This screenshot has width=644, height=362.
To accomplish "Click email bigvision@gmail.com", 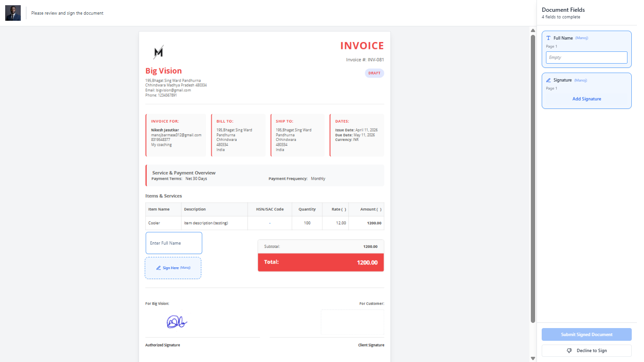I will point(168,90).
